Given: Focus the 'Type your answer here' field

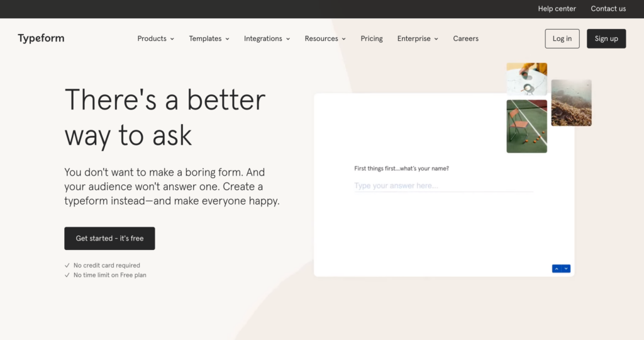Looking at the screenshot, I should [443, 186].
